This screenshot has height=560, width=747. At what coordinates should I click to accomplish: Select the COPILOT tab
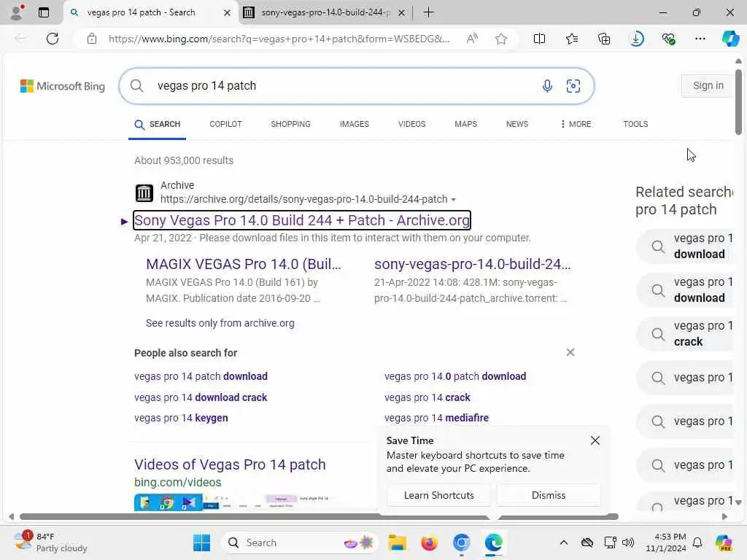(225, 124)
